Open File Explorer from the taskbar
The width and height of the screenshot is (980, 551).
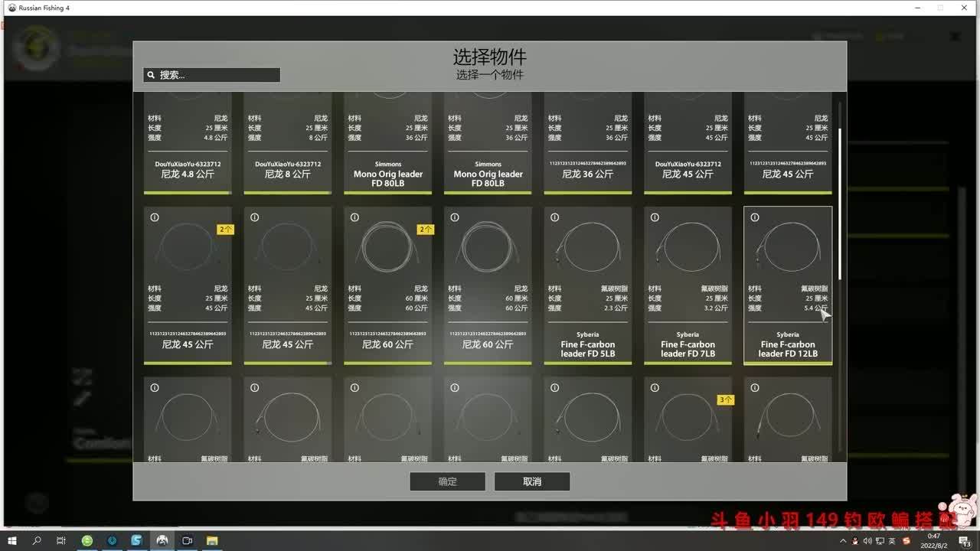pos(212,540)
